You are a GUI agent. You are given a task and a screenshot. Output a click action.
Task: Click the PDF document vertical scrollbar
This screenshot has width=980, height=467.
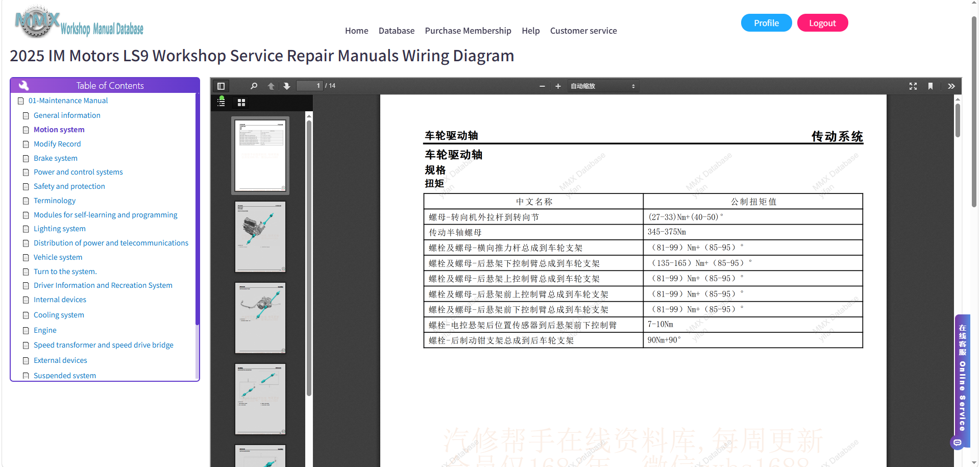pos(958,120)
